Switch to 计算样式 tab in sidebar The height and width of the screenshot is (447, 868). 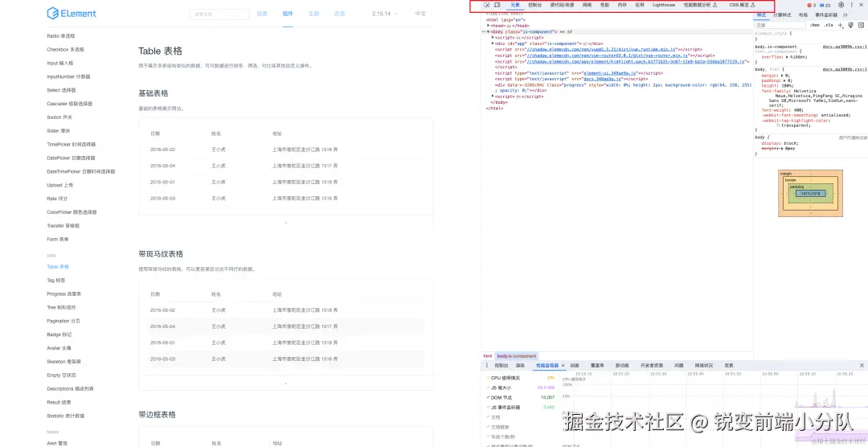(782, 15)
